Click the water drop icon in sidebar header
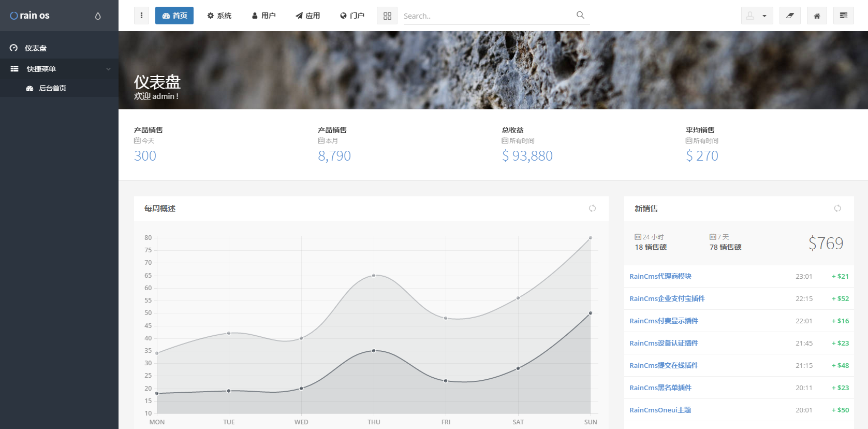 click(98, 16)
